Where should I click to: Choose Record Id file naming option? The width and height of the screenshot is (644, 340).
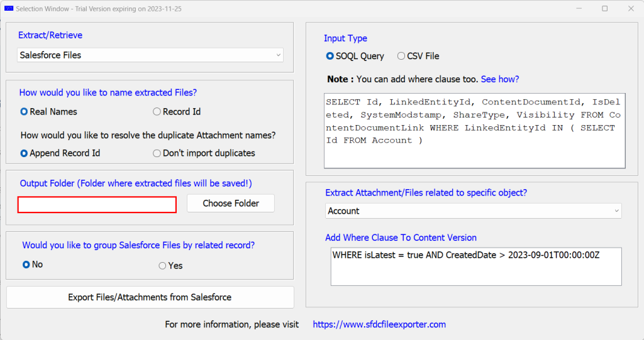point(157,112)
